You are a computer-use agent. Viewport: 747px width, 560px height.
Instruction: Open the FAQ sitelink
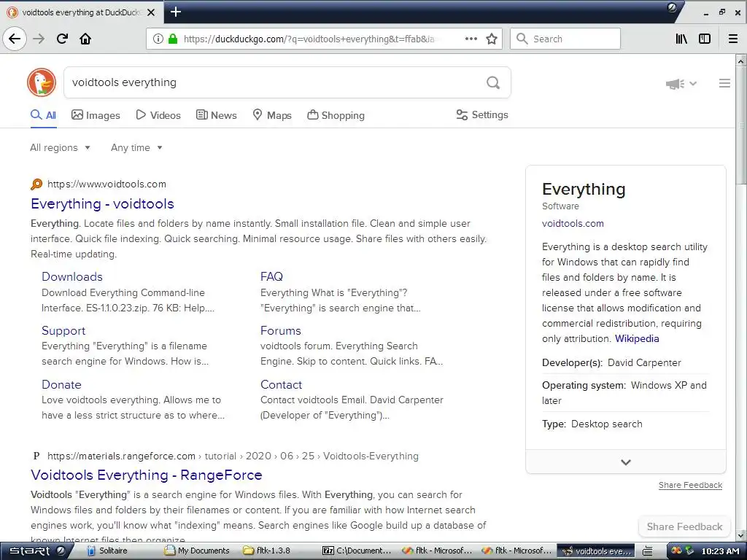pyautogui.click(x=271, y=276)
